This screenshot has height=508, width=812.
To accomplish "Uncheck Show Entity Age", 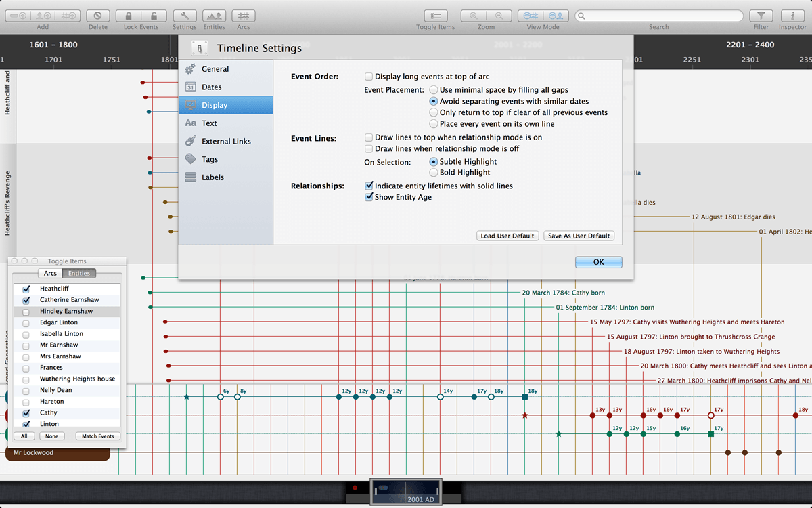I will (369, 197).
